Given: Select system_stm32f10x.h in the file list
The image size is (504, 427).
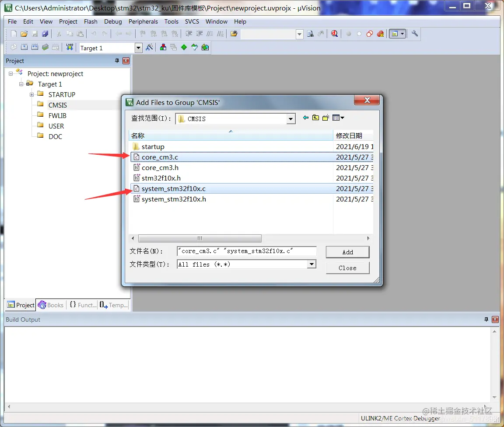Looking at the screenshot, I should point(252,199).
